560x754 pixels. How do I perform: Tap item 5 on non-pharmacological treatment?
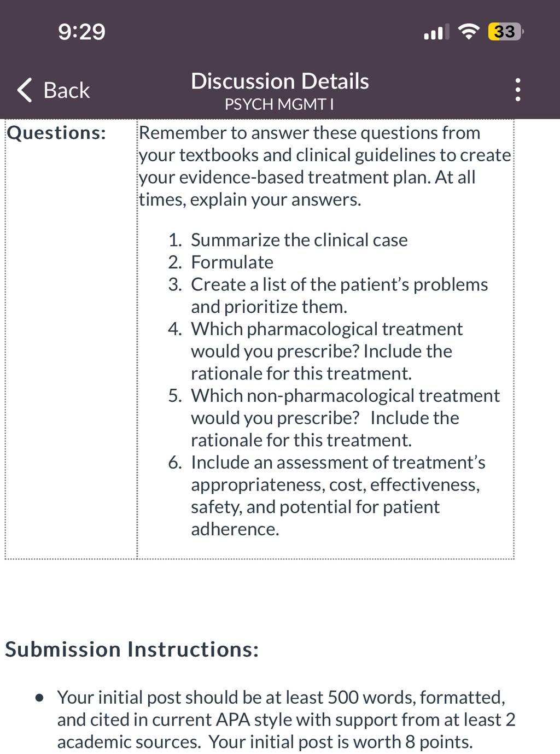tap(334, 418)
